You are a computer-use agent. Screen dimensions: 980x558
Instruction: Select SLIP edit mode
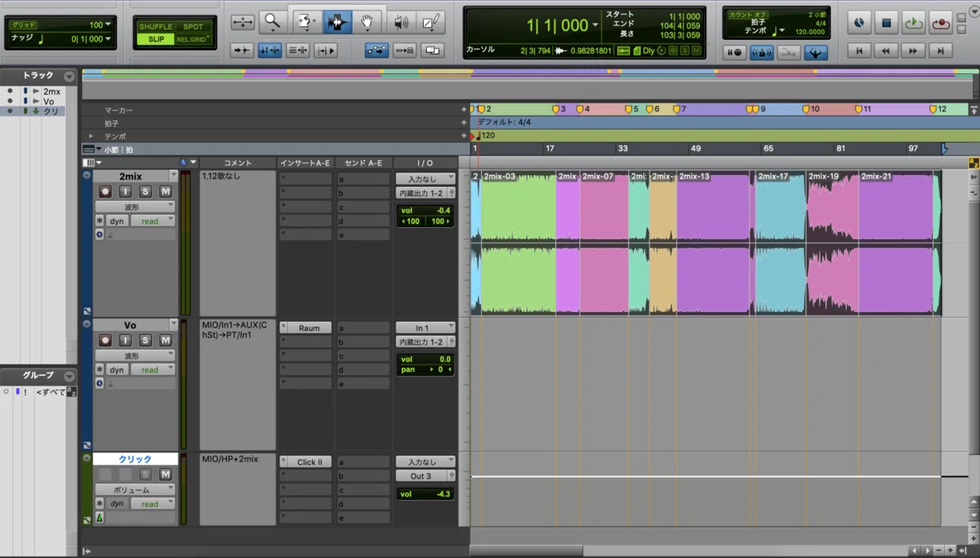pyautogui.click(x=155, y=38)
